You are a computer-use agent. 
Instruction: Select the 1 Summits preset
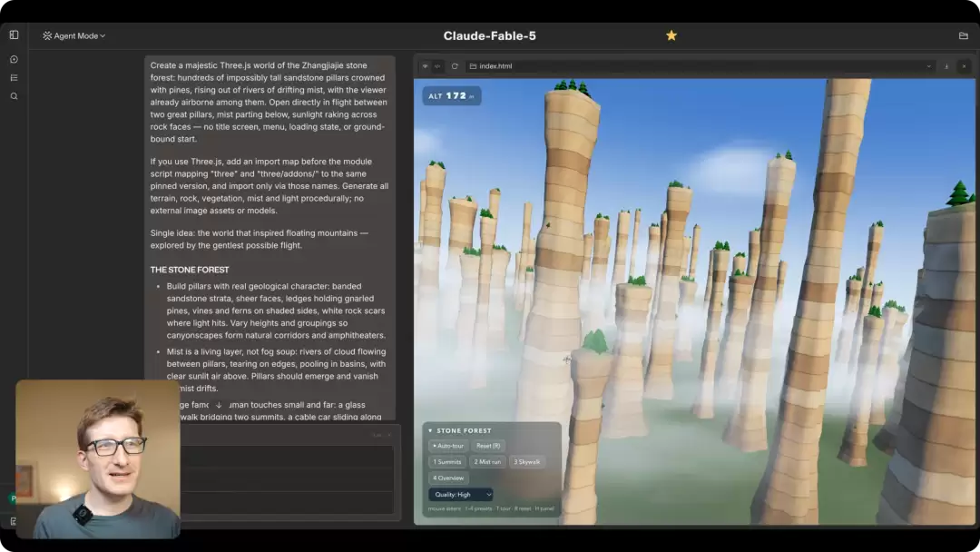tap(446, 462)
